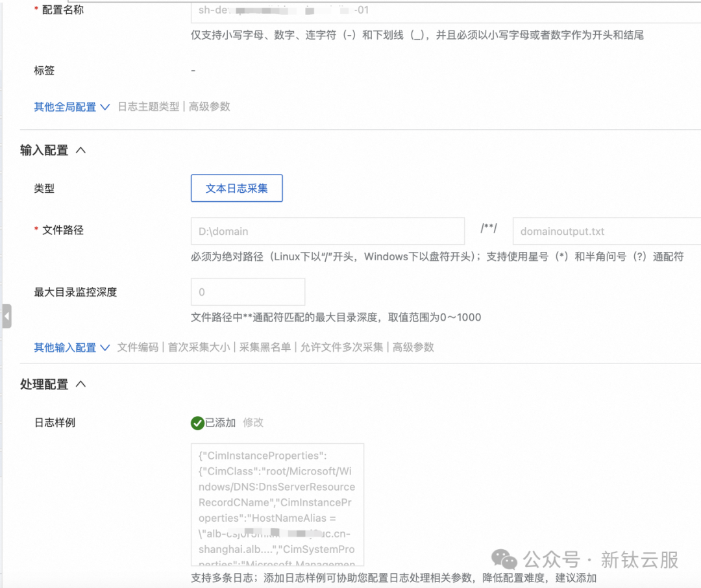Click 允许文件多次采集 option text
This screenshot has width=701, height=588.
click(341, 347)
